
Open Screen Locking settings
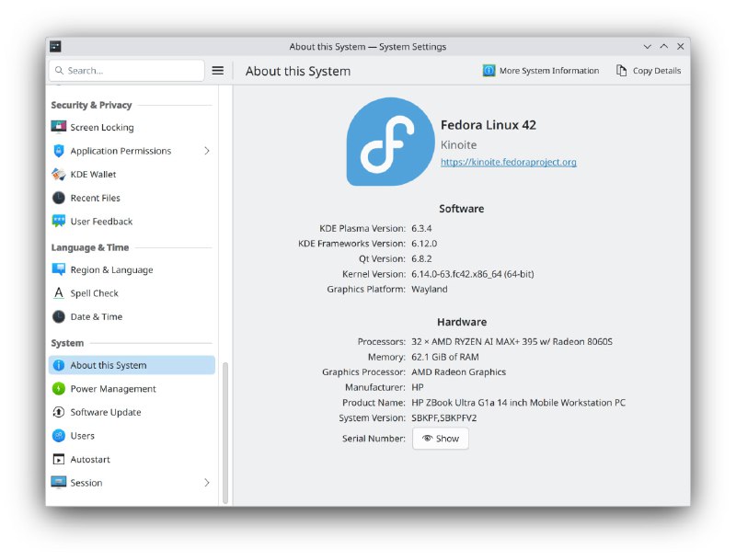coord(132,127)
